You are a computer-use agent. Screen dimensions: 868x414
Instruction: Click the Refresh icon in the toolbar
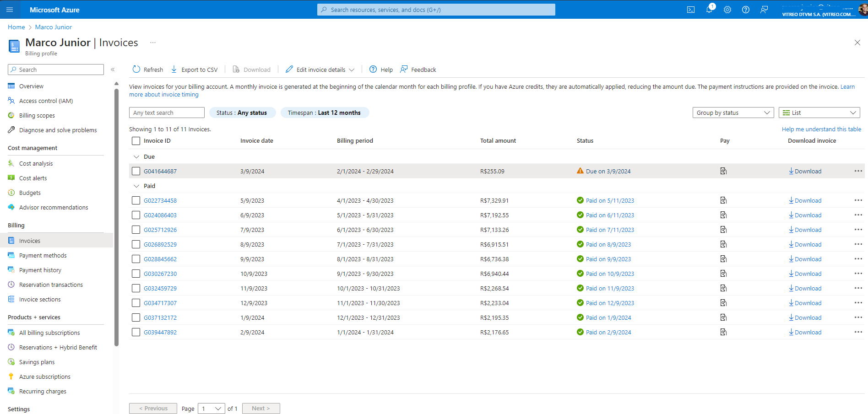click(136, 69)
